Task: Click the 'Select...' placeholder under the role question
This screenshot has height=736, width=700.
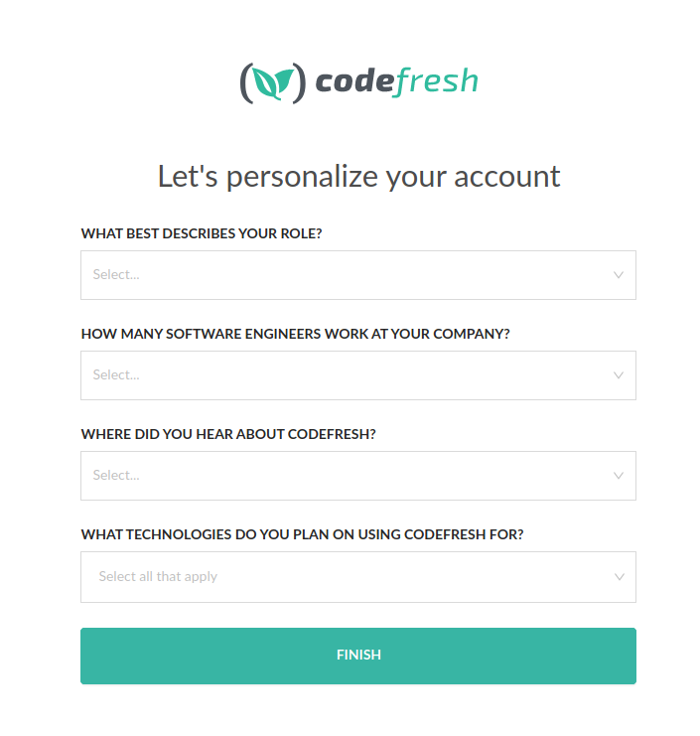Action: pos(116,274)
